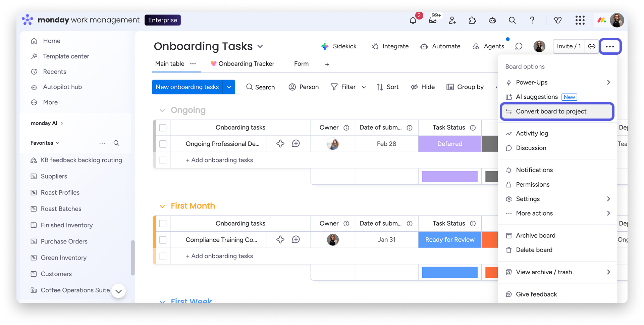The width and height of the screenshot is (644, 325).
Task: Copy board link via chain icon
Action: click(592, 46)
